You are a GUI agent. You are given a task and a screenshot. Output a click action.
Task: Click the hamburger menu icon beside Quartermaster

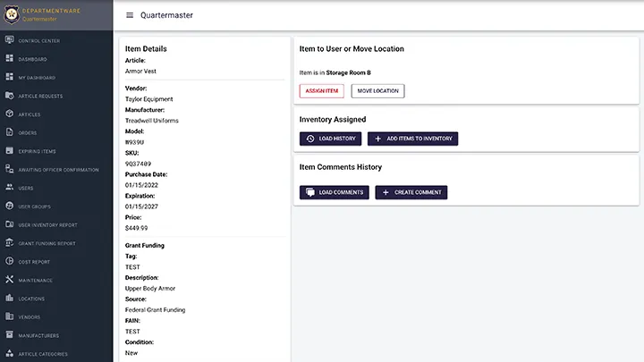(130, 15)
